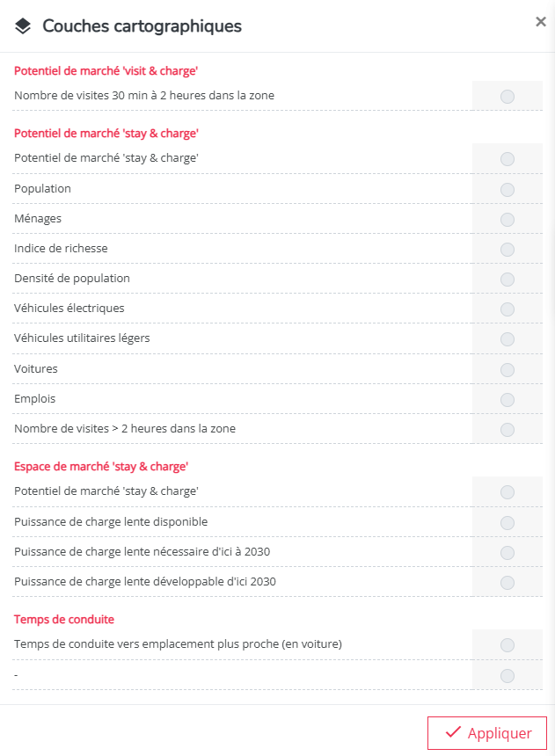Enable the Ménages layer radio
The width and height of the screenshot is (555, 756).
(508, 220)
